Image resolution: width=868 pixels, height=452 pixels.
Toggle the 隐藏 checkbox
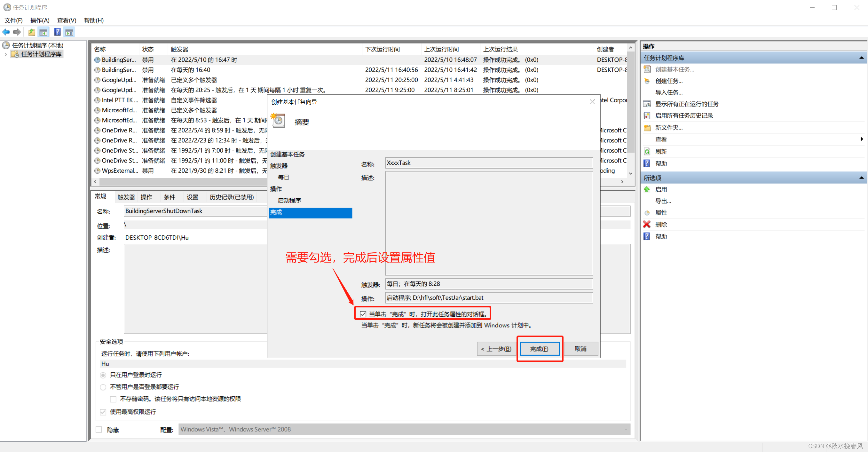click(x=99, y=430)
